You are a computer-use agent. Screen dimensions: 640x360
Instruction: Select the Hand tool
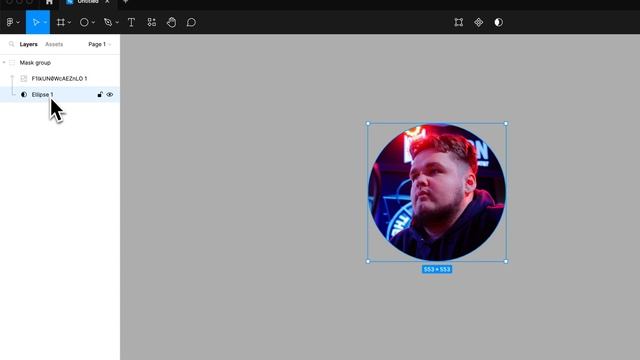[171, 22]
